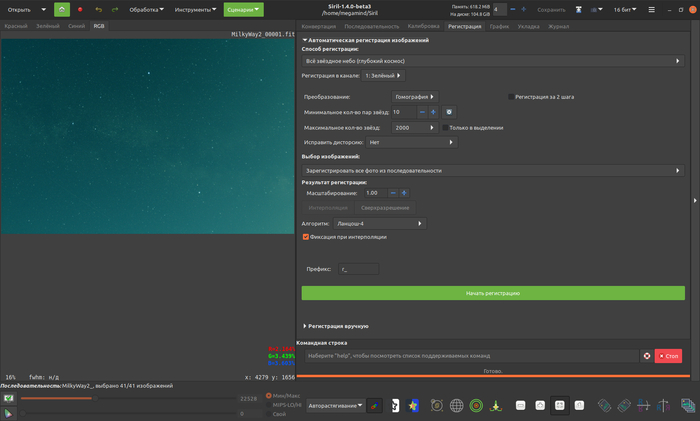Click the blue star-finder icon in bottom toolbar
Viewport: 700px width, 421px height.
coord(414,405)
